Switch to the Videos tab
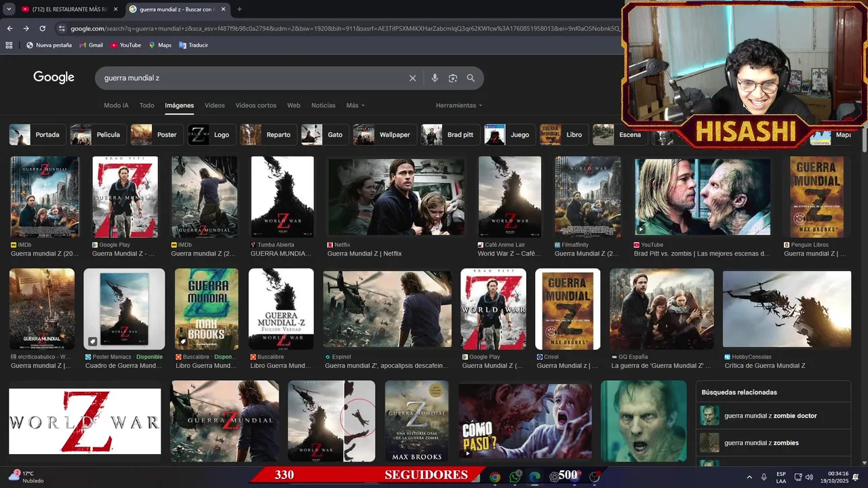This screenshot has width=868, height=488. pyautogui.click(x=215, y=105)
